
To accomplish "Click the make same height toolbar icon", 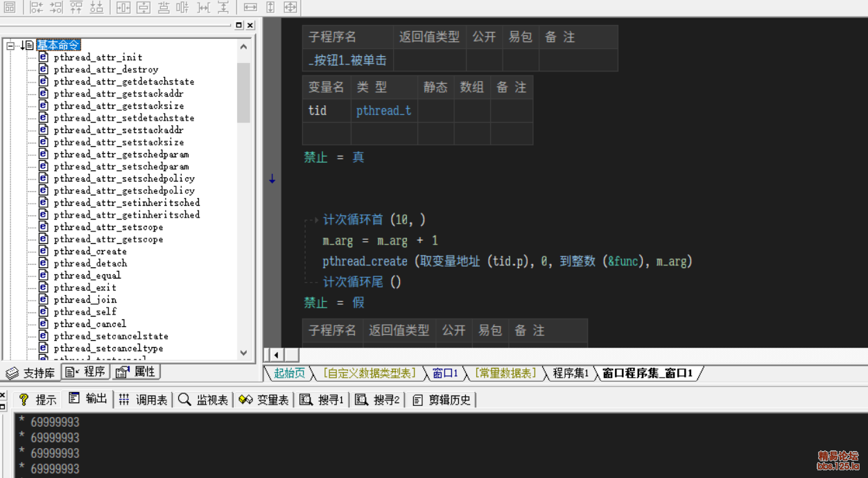I will (270, 8).
